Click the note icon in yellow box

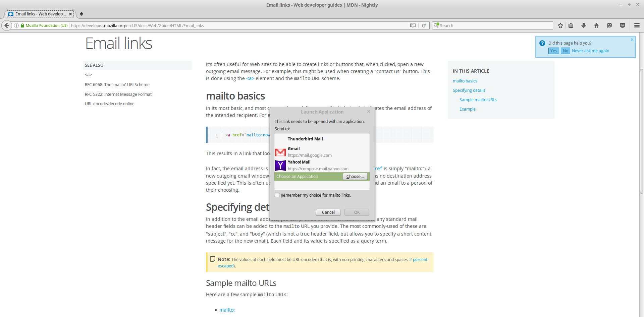tap(212, 259)
